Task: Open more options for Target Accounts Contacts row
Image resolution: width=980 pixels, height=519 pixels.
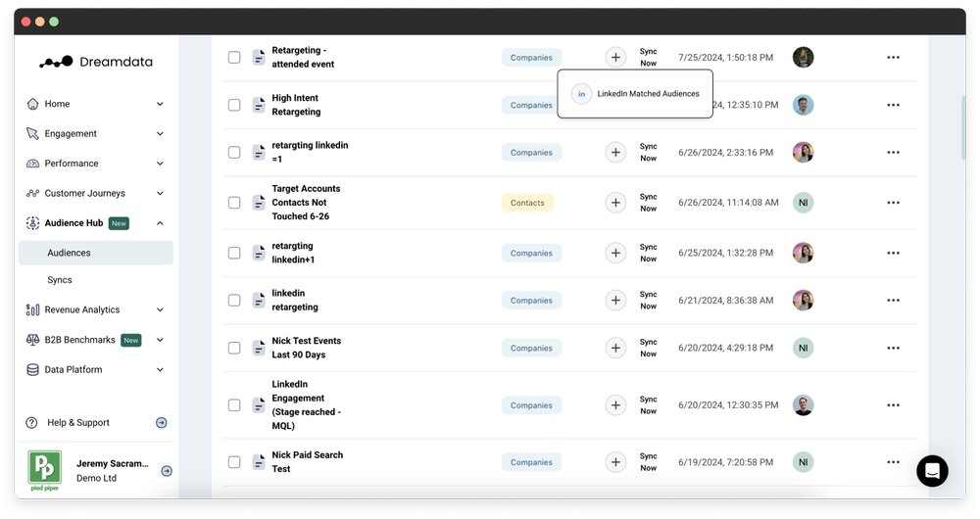Action: (893, 203)
